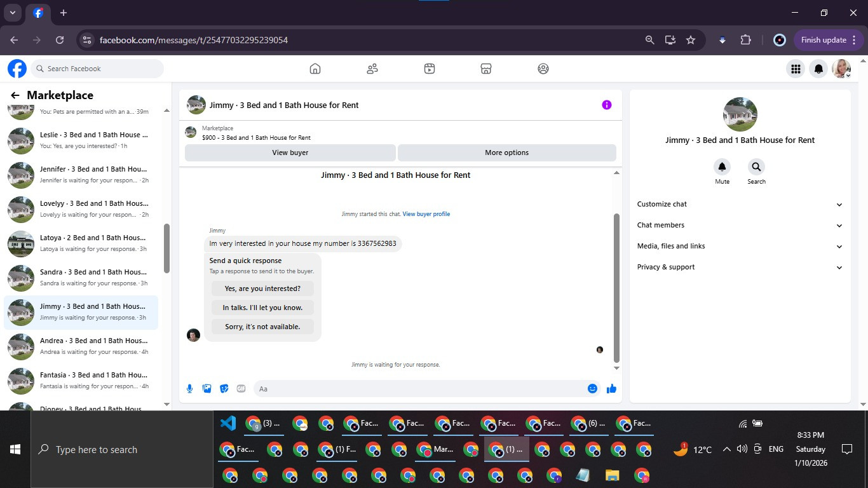Open the purple conversation information icon
Image resolution: width=868 pixels, height=488 pixels.
point(607,105)
